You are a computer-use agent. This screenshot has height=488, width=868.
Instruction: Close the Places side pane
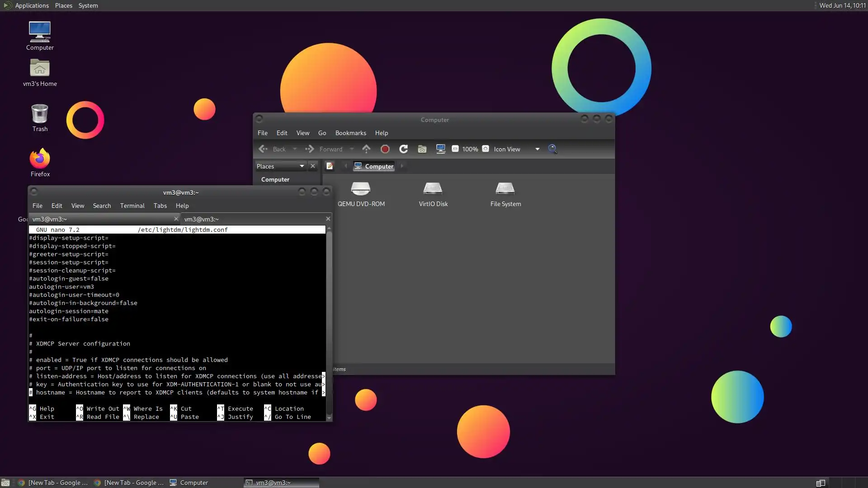click(312, 166)
